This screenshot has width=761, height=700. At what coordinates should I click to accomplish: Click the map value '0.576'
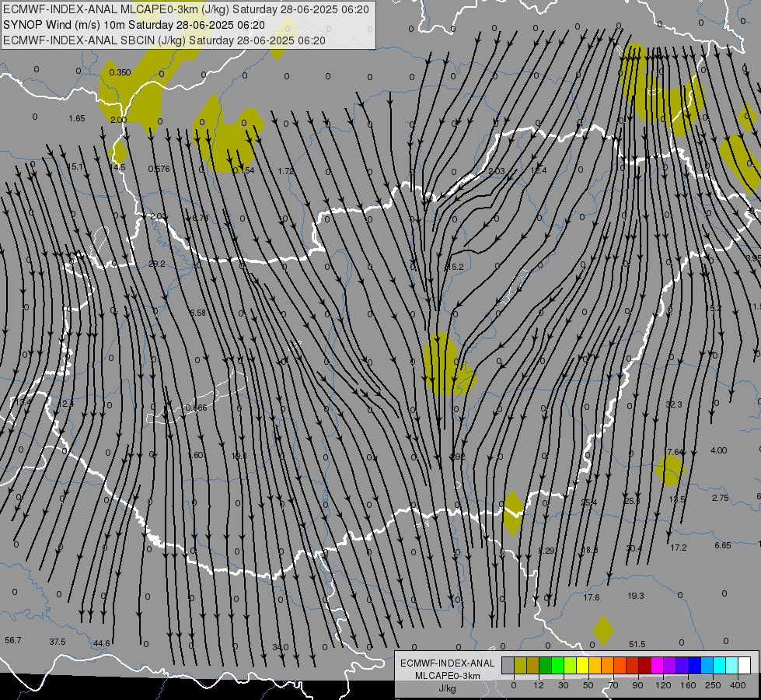(x=159, y=169)
